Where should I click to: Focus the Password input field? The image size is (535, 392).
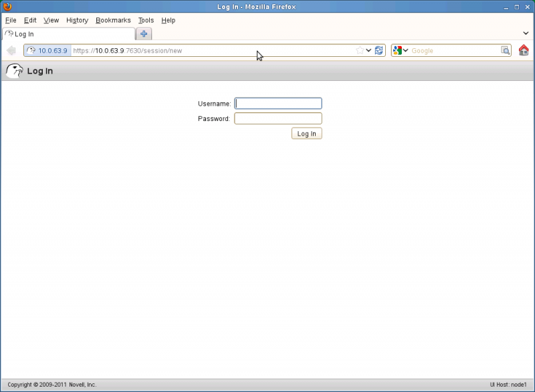point(278,118)
